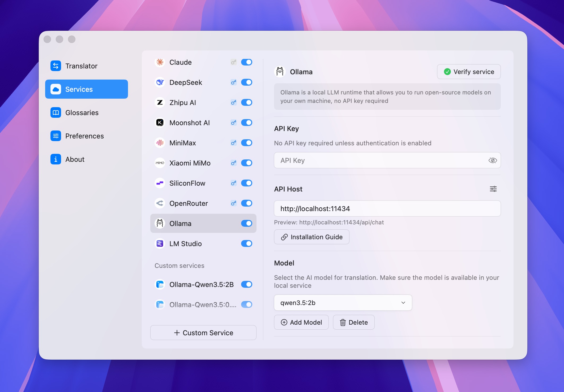
Task: Click the Zhipu AI logo icon
Action: click(x=160, y=103)
